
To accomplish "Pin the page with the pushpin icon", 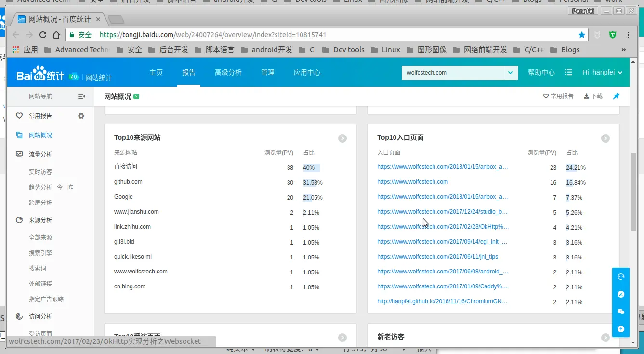I will pyautogui.click(x=616, y=96).
